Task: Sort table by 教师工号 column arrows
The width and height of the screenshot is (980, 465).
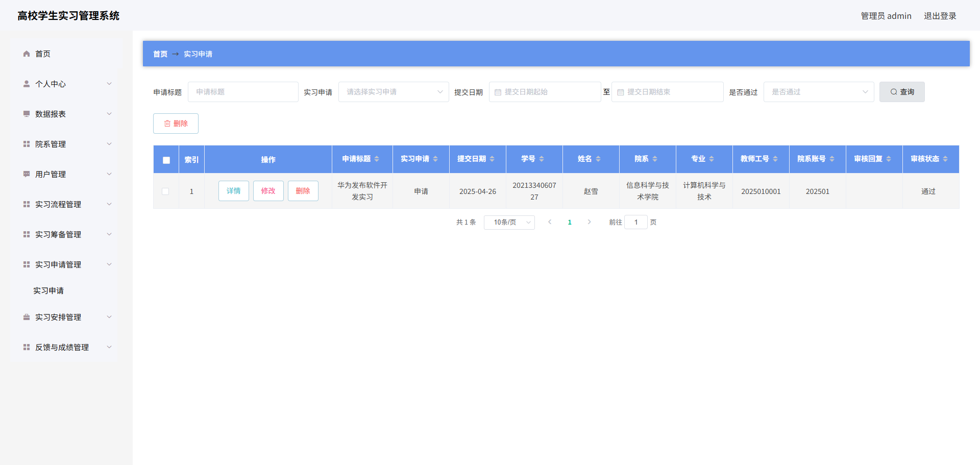Action: (x=775, y=159)
